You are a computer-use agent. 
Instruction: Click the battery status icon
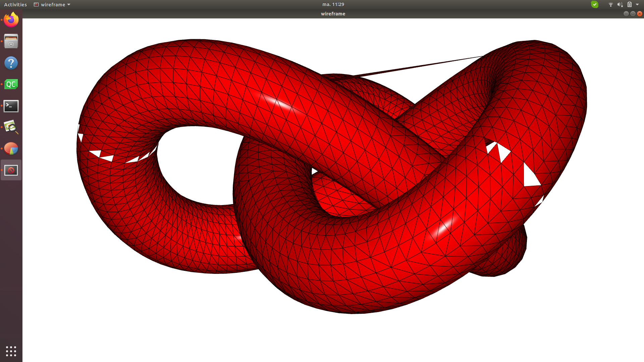630,5
